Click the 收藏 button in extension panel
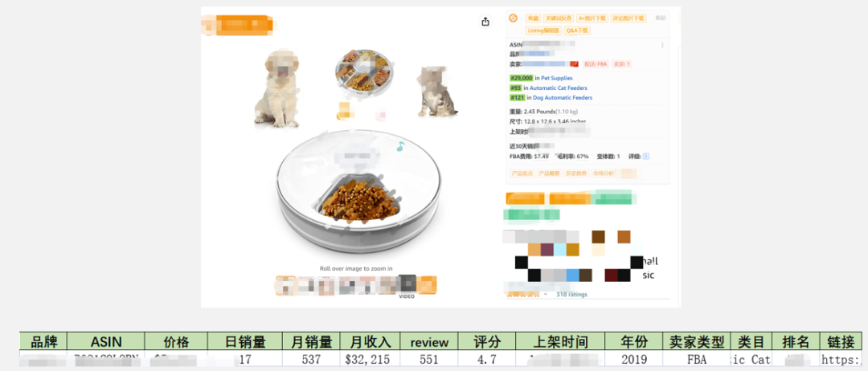This screenshot has height=371, width=868. 533,18
